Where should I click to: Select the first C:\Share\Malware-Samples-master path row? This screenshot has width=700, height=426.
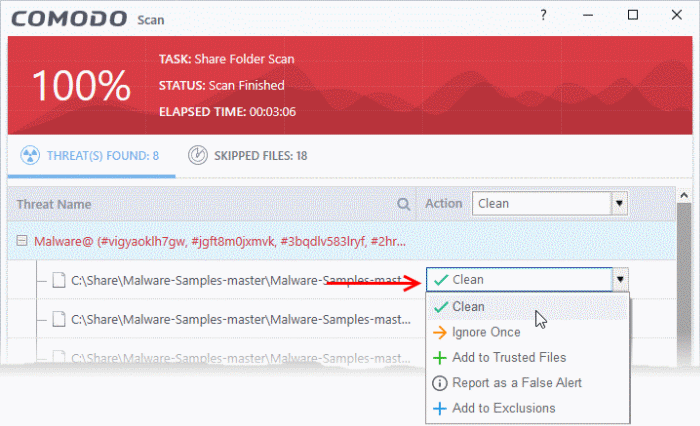(x=241, y=280)
